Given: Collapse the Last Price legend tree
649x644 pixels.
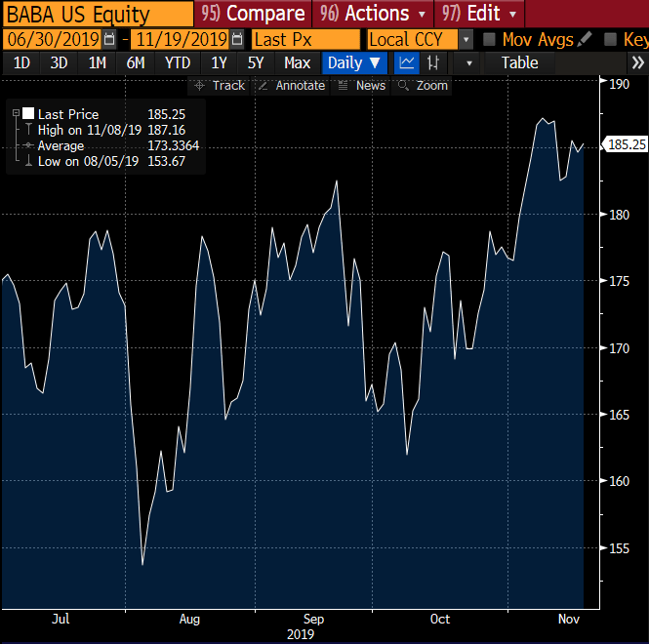Looking at the screenshot, I should [16, 113].
